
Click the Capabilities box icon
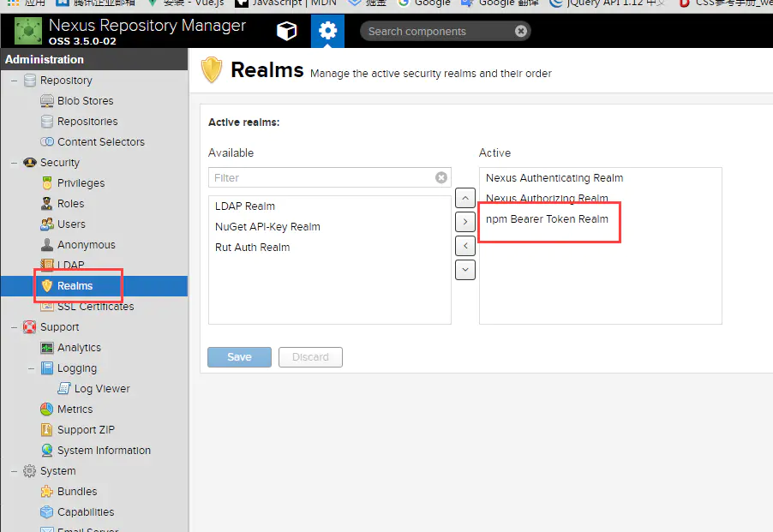click(x=47, y=512)
